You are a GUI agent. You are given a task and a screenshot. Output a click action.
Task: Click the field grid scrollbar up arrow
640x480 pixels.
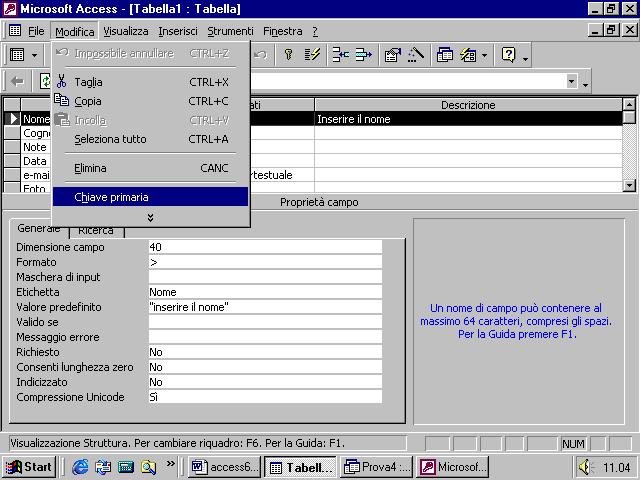coord(629,104)
